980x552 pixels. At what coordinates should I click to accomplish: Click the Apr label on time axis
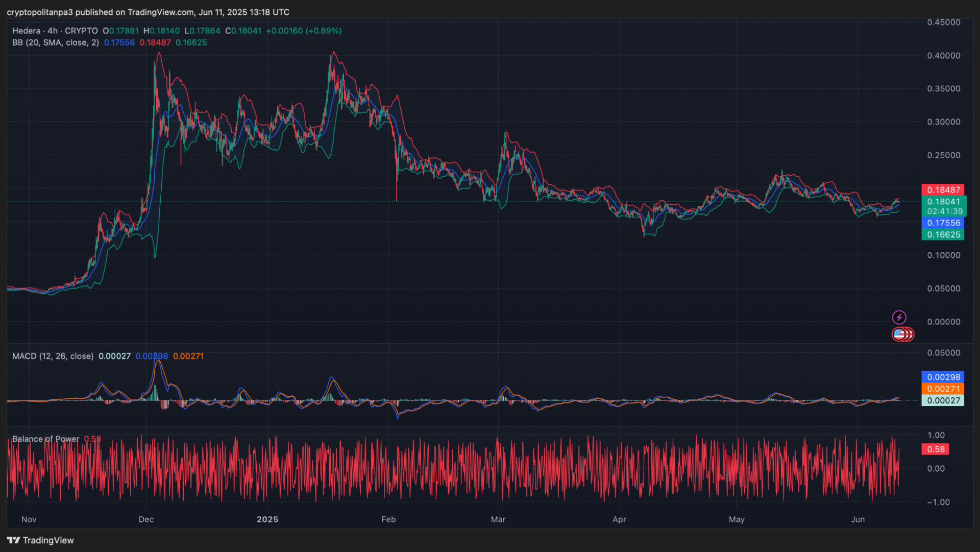(x=619, y=519)
